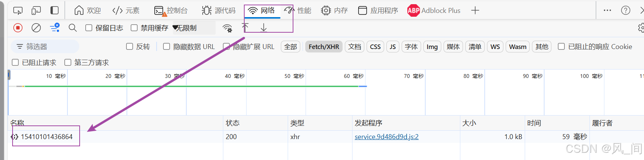
Task: Check 隐藏数据 URL checkbox
Action: pos(167,46)
